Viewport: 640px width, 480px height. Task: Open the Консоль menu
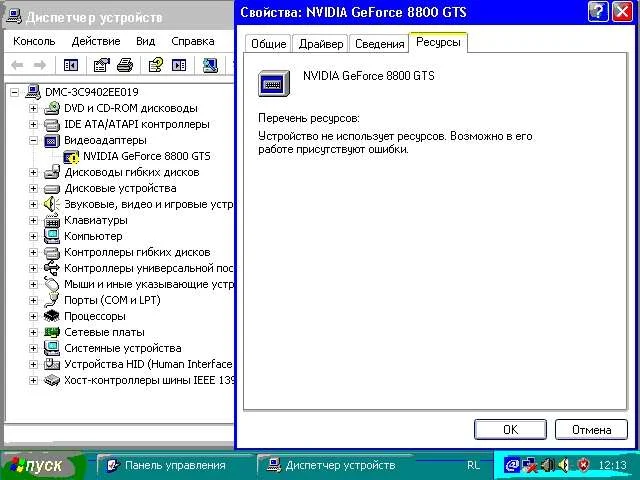[x=34, y=41]
